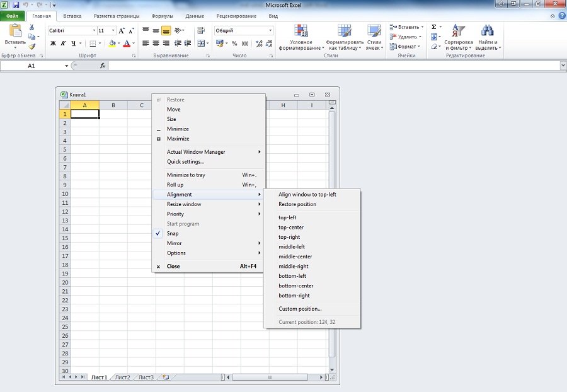The width and height of the screenshot is (567, 392).
Task: Save the workbook via the floppy disk icon
Action: tap(16, 4)
